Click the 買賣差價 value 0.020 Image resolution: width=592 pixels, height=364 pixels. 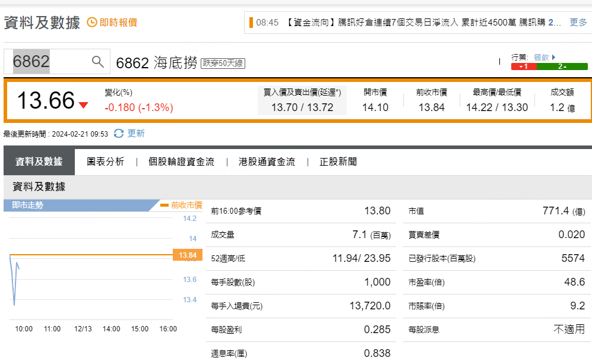(572, 235)
